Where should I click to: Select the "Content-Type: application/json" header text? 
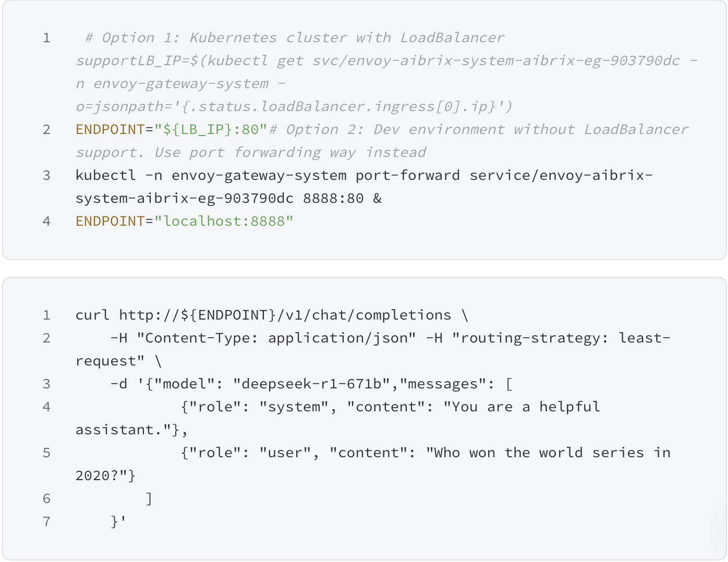tap(277, 338)
